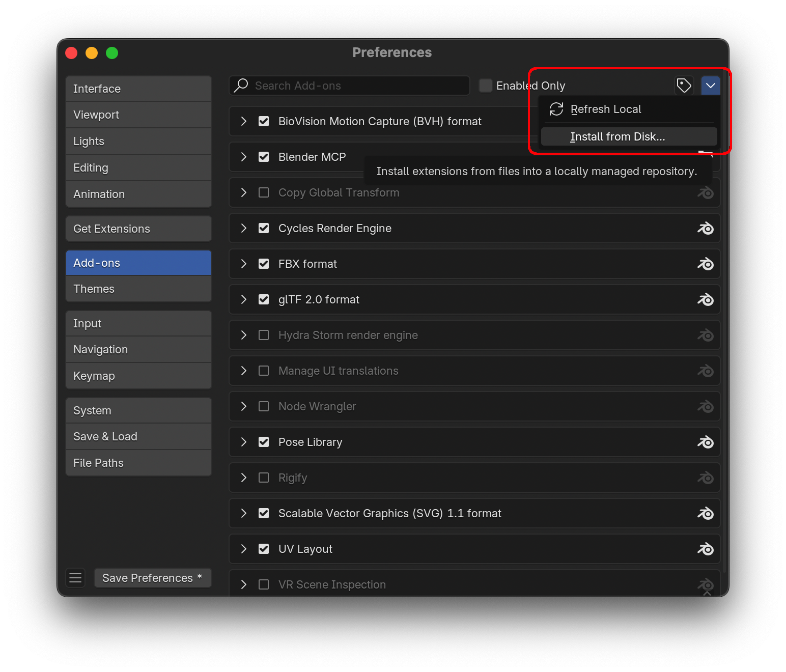Enable the Node Wrangler add-on

264,406
